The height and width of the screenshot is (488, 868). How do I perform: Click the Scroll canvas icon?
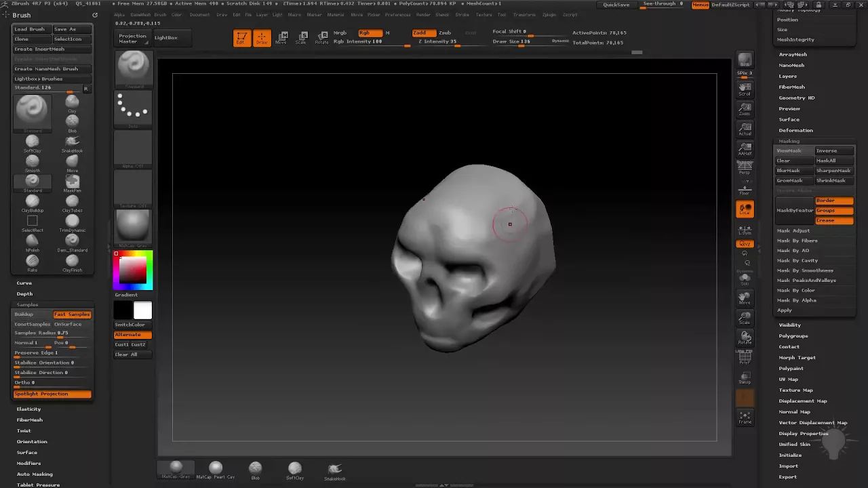pos(745,89)
